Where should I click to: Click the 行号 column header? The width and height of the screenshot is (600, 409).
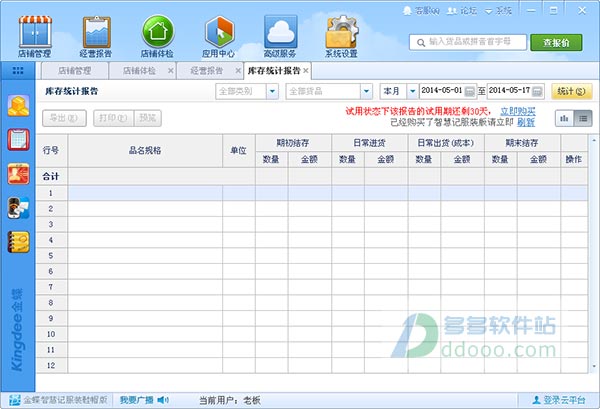click(x=51, y=151)
